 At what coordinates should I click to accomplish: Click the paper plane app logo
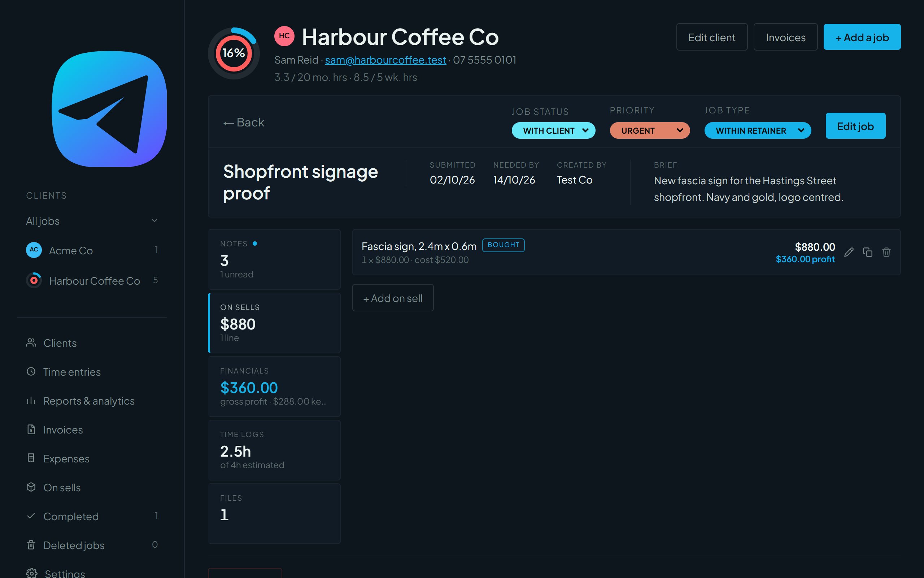pyautogui.click(x=109, y=109)
